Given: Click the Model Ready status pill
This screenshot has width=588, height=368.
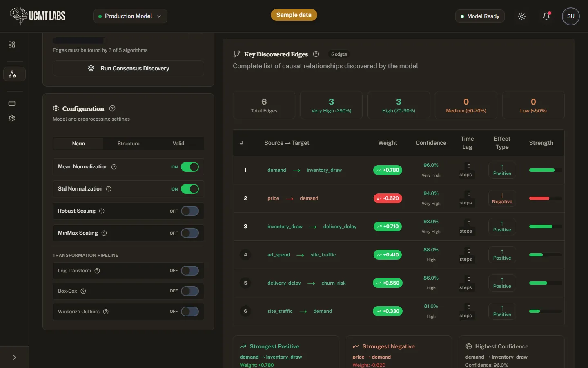Looking at the screenshot, I should coord(480,16).
